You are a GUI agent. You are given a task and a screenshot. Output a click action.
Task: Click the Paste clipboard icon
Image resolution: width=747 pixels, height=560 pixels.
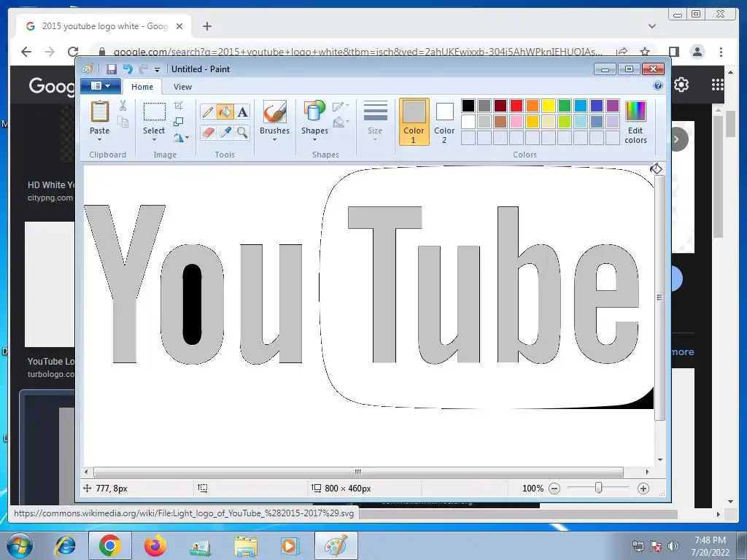point(99,112)
